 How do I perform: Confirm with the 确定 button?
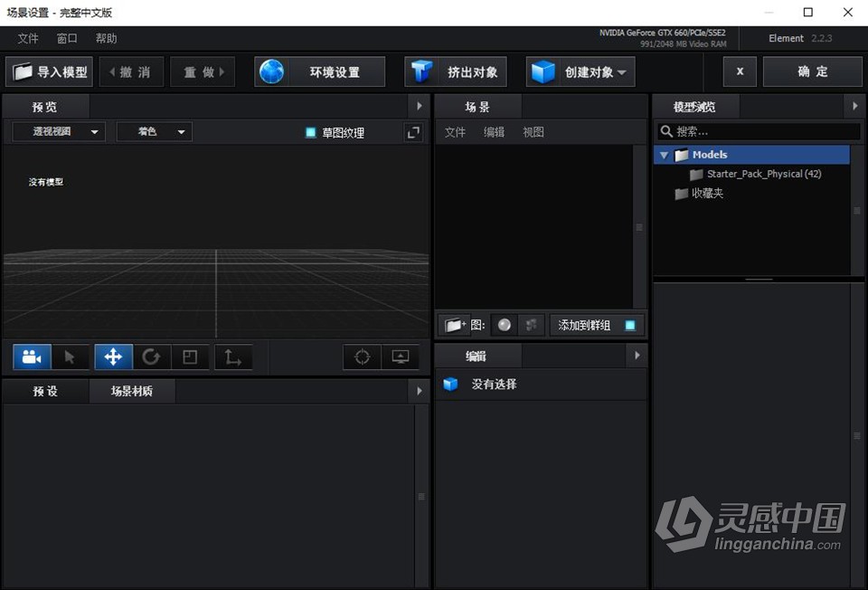point(812,71)
